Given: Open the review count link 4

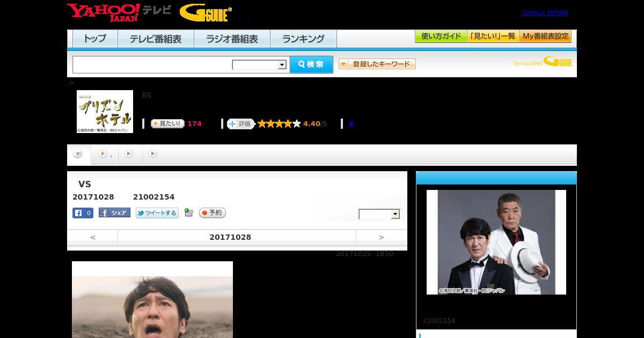Looking at the screenshot, I should 351,124.
